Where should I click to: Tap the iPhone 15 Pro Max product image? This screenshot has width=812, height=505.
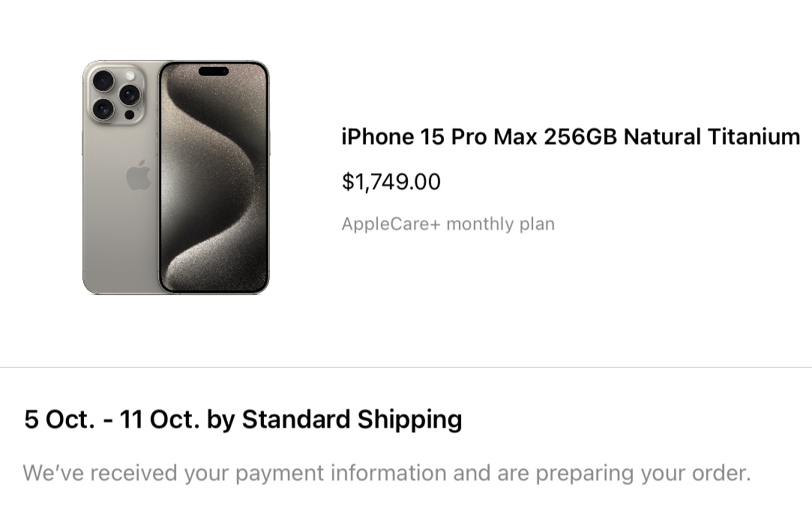pyautogui.click(x=175, y=177)
